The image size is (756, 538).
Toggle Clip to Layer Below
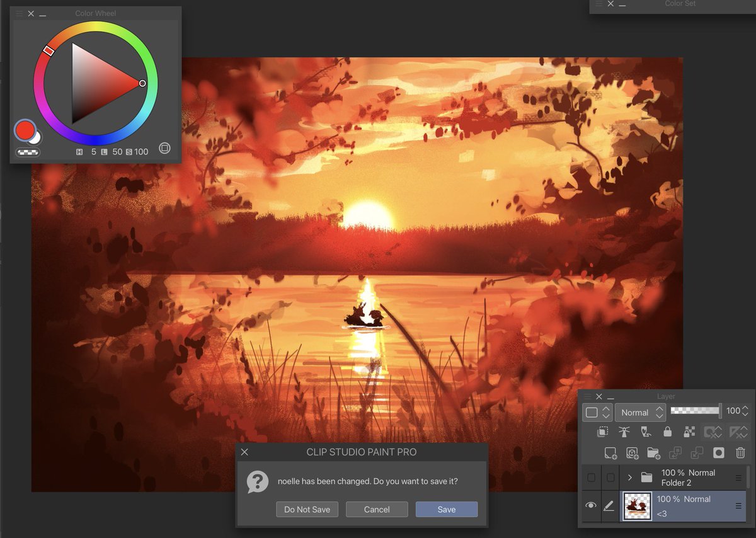click(x=603, y=432)
